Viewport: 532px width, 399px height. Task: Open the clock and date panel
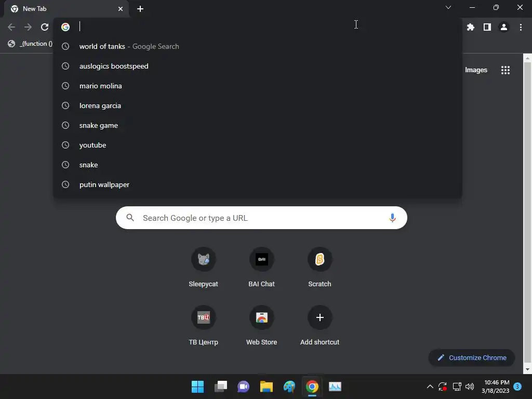[495, 387]
